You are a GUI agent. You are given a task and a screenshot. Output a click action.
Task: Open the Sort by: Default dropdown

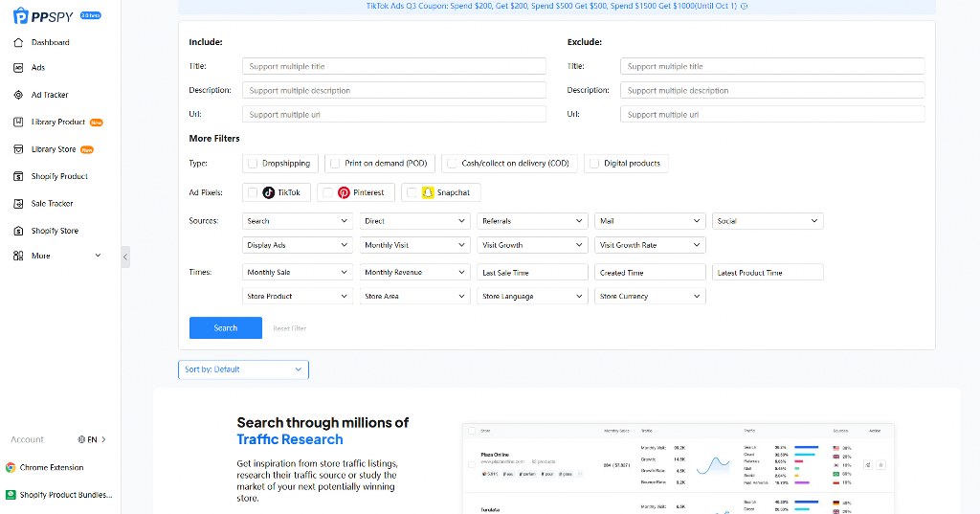click(x=243, y=369)
